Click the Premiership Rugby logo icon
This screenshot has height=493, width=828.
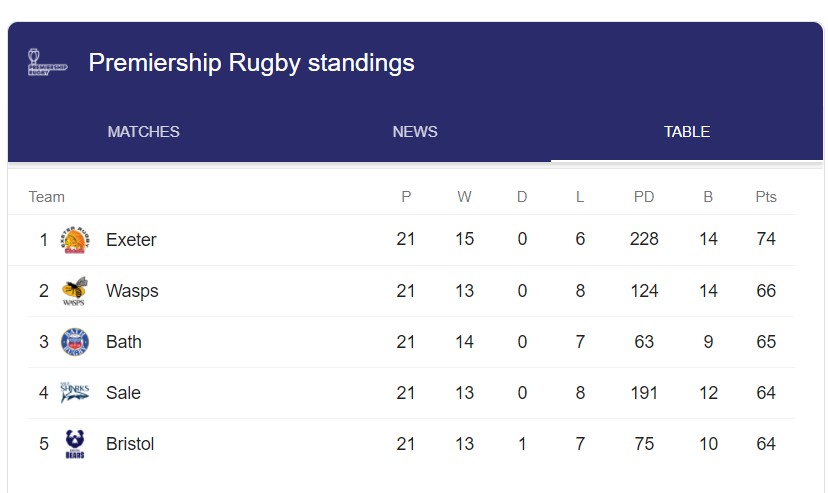(x=47, y=62)
